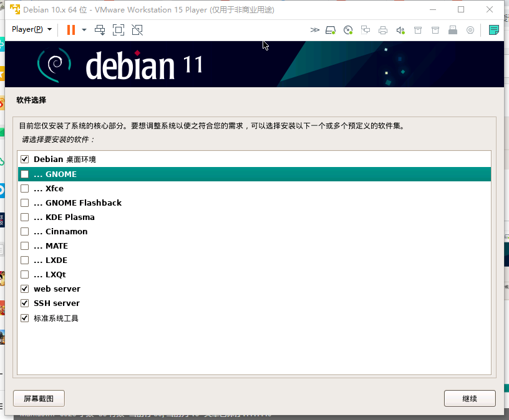Open the teal message log note icon
The image size is (509, 420).
(494, 30)
